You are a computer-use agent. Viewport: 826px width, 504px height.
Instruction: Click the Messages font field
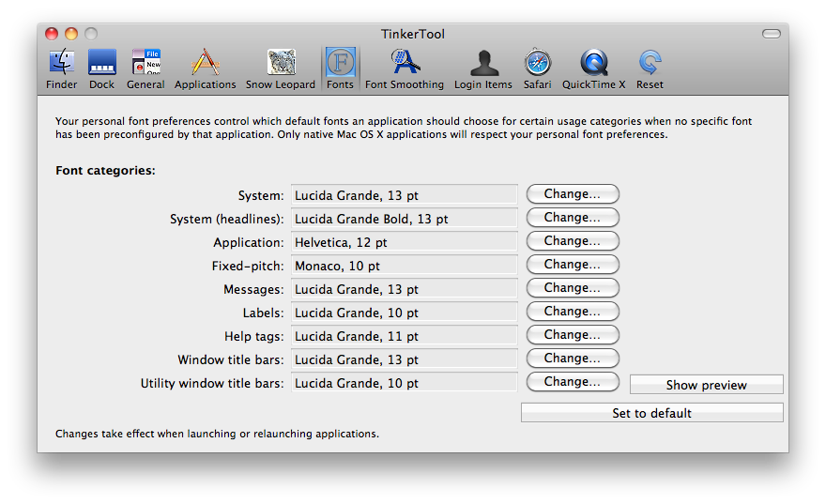click(x=404, y=288)
